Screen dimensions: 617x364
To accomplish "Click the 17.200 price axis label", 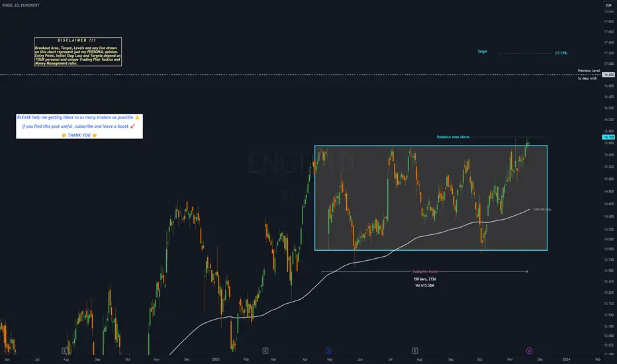I will coord(608,53).
